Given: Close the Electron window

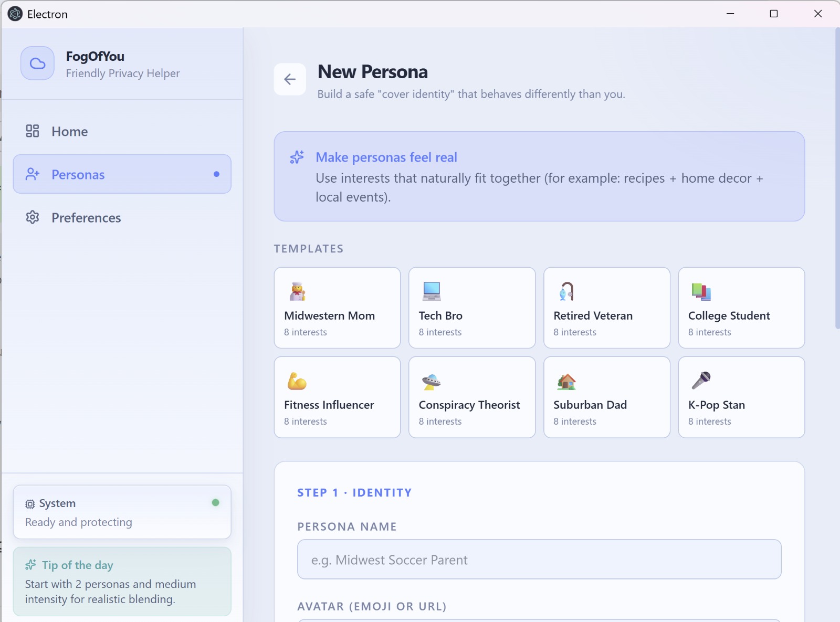Looking at the screenshot, I should 818,14.
